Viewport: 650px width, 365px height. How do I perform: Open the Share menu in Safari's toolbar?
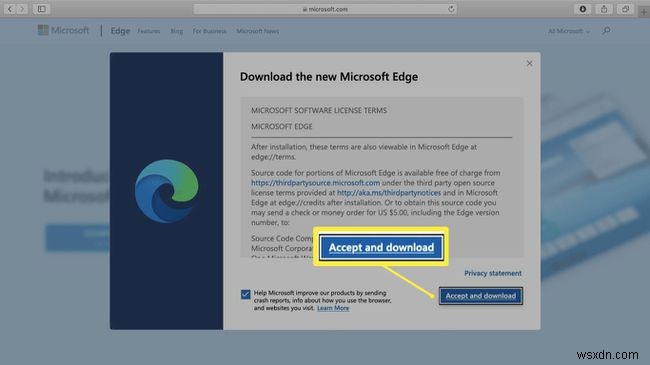(x=604, y=9)
